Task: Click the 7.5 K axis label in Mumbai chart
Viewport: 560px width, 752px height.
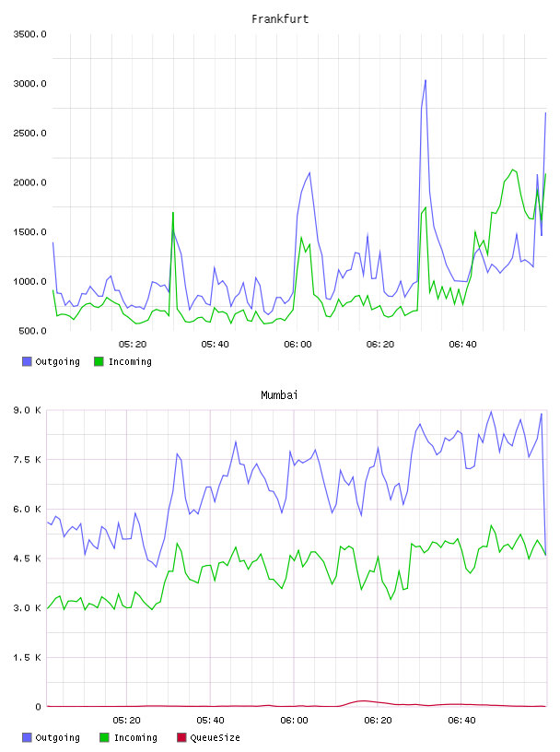Action: [27, 460]
